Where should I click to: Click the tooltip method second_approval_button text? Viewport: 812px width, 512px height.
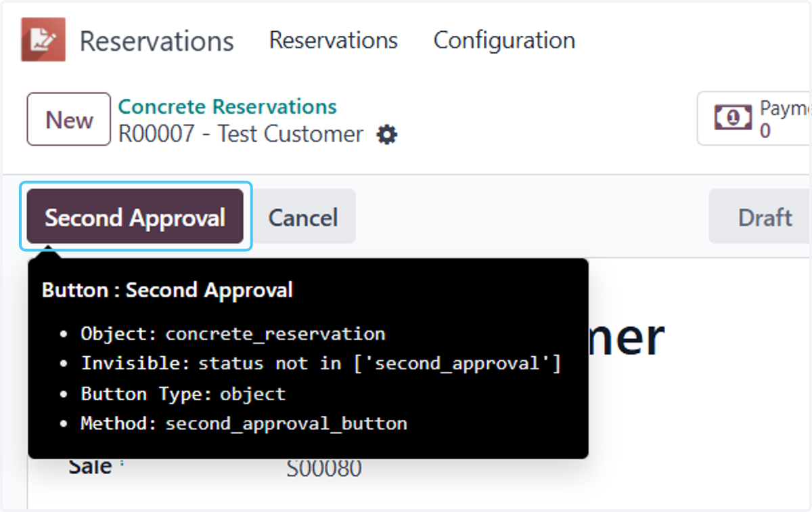286,424
